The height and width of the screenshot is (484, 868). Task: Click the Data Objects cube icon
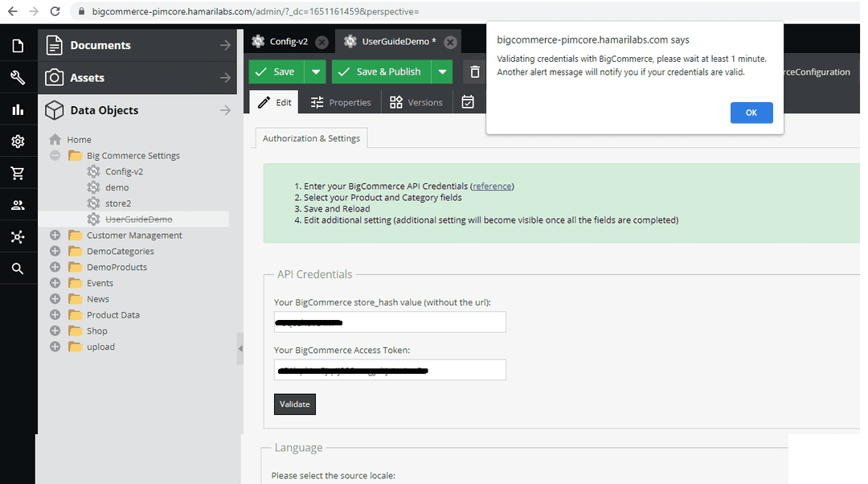click(54, 110)
